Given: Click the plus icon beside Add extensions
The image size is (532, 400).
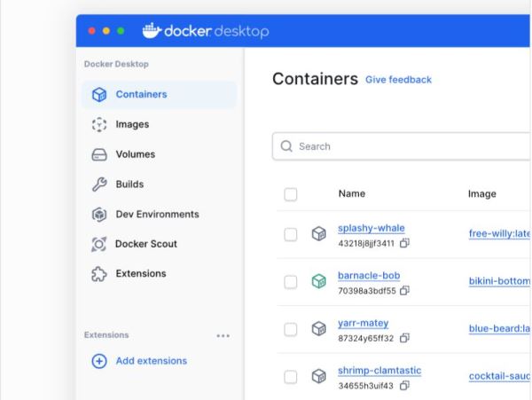Looking at the screenshot, I should pos(99,361).
